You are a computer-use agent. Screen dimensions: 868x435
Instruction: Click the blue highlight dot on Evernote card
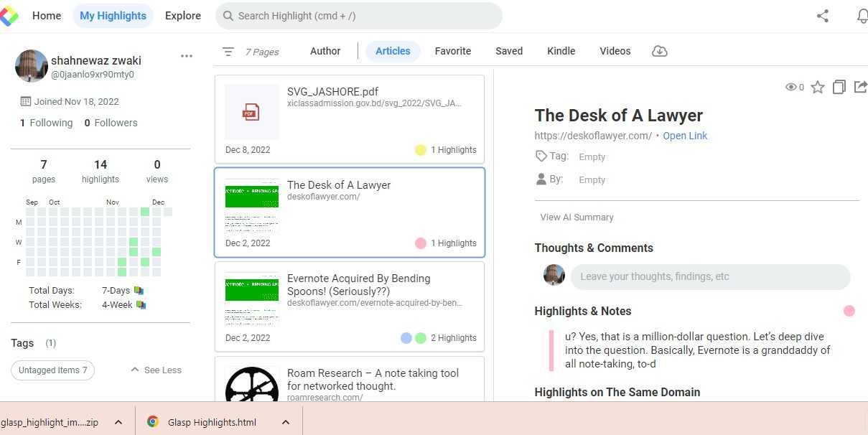pyautogui.click(x=406, y=338)
